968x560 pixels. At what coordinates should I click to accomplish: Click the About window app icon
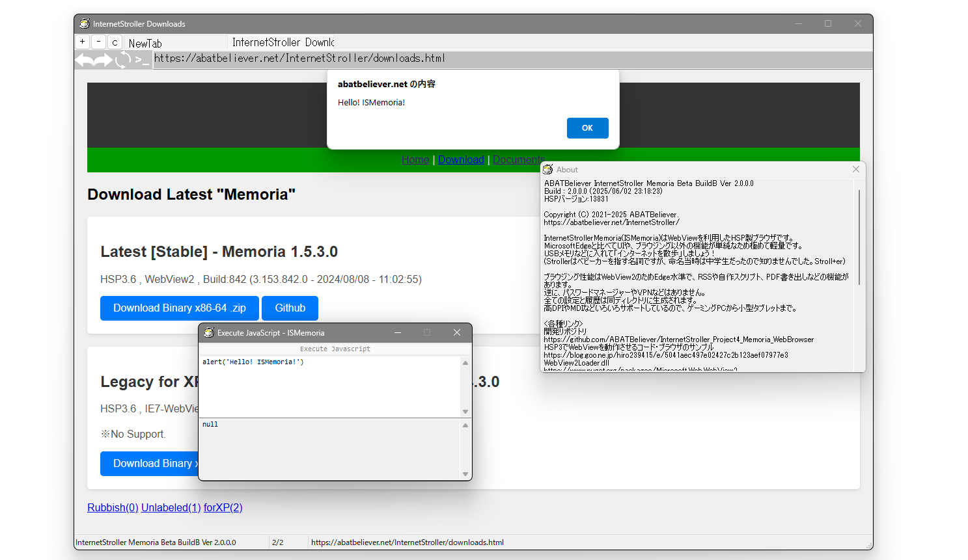tap(547, 169)
